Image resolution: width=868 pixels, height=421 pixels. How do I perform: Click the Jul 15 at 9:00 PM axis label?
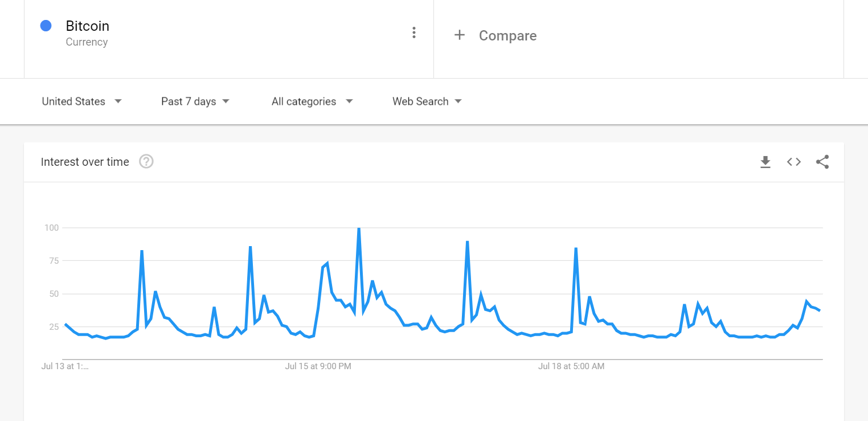coord(318,366)
